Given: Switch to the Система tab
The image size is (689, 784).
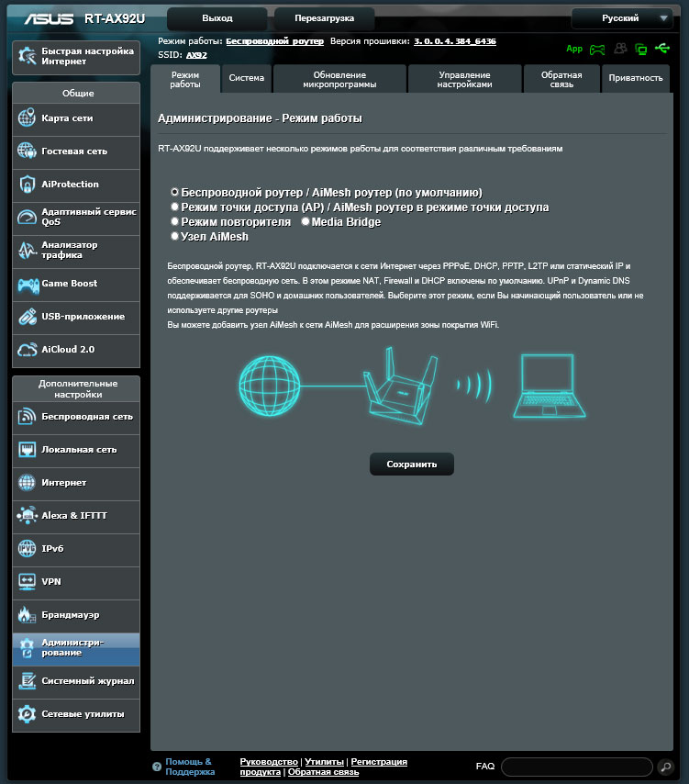Looking at the screenshot, I should pyautogui.click(x=246, y=79).
